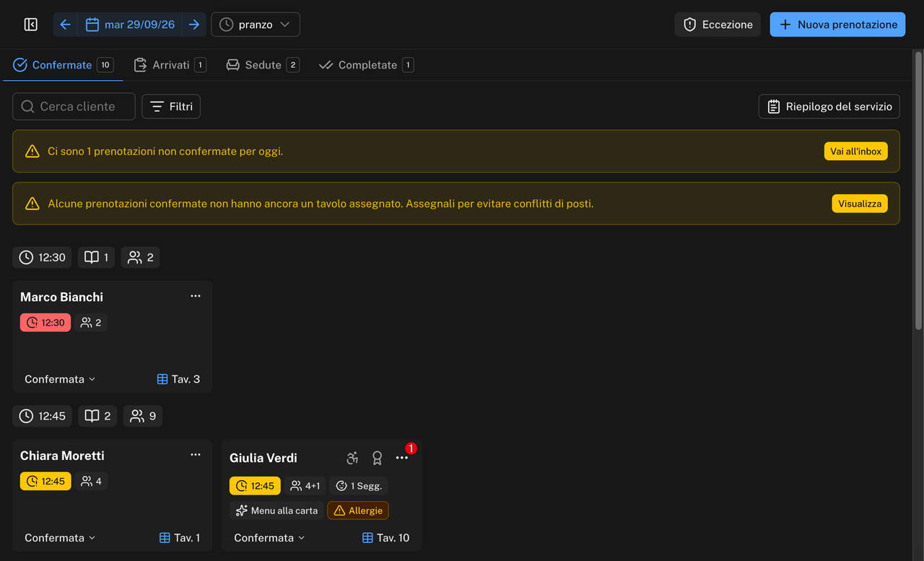
Task: Open Riepilogo del servizio
Action: click(x=829, y=106)
